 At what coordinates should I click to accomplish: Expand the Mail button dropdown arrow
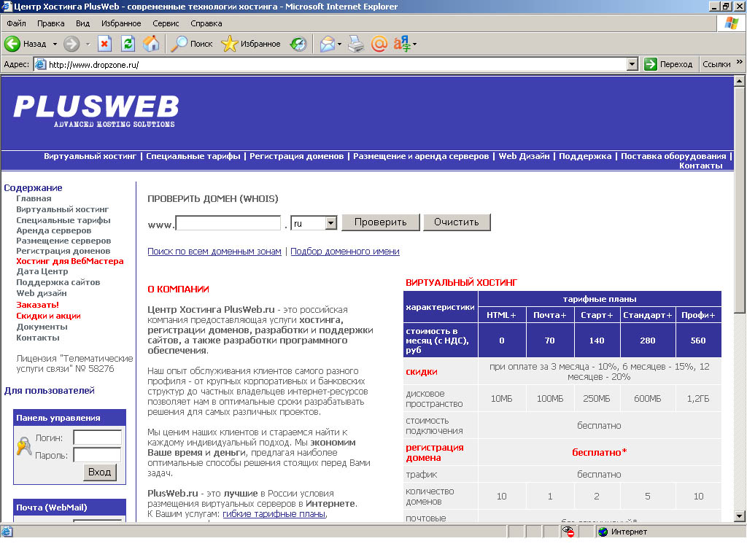pos(339,44)
